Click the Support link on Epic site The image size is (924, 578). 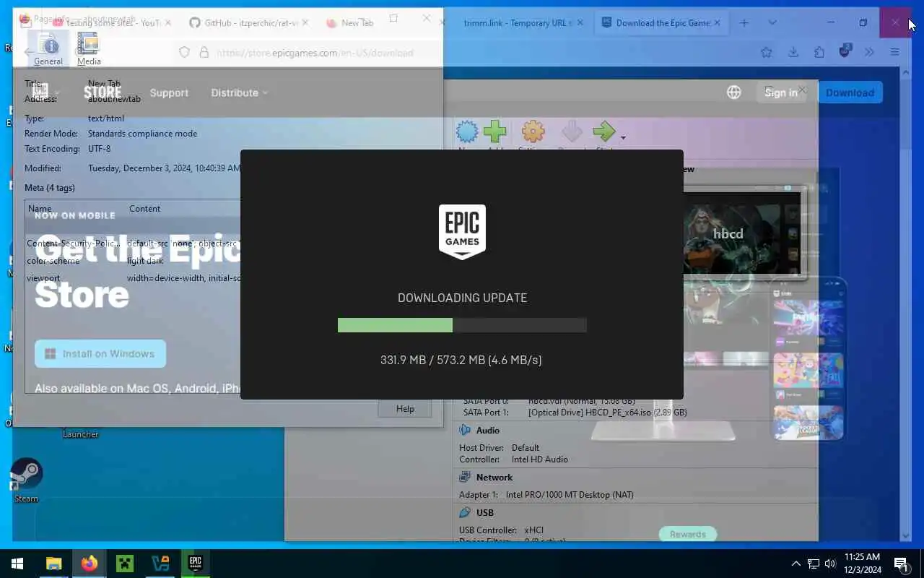pos(169,92)
